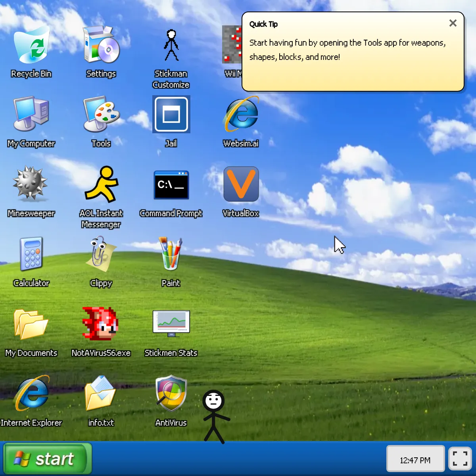
Task: Open VirtualBox
Action: pyautogui.click(x=241, y=184)
